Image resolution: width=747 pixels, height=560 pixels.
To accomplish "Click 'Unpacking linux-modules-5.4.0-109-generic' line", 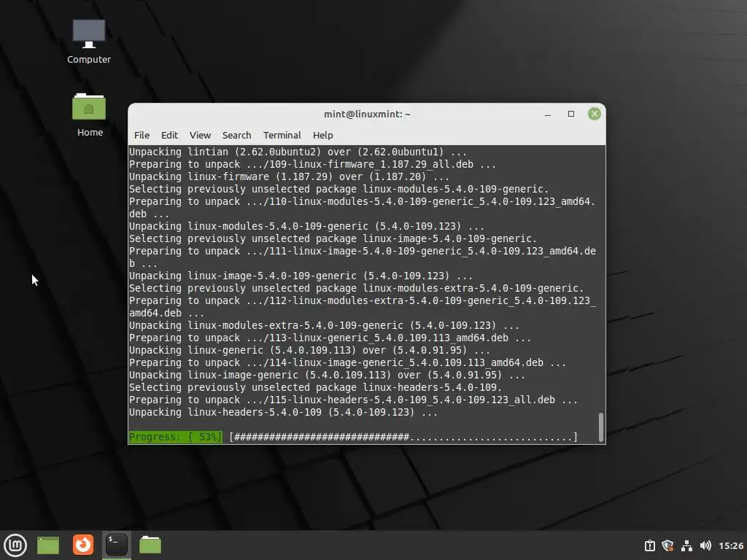I will [x=307, y=226].
